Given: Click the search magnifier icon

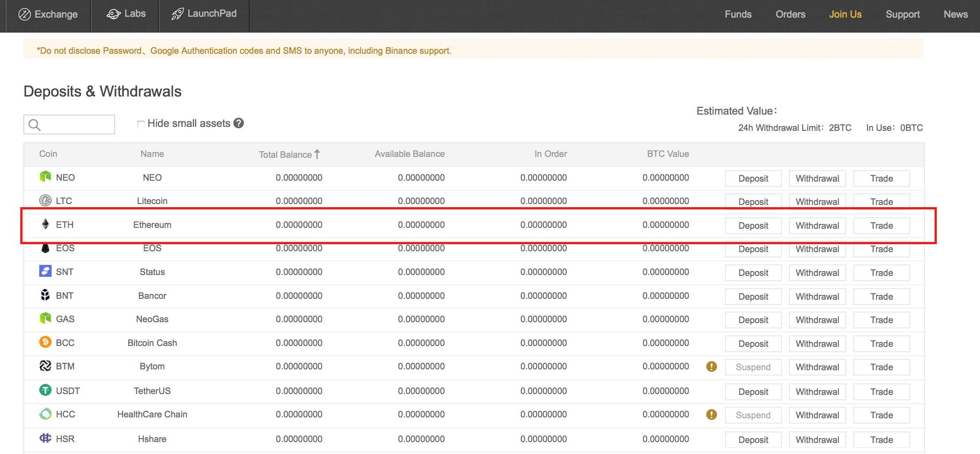Looking at the screenshot, I should tap(34, 125).
